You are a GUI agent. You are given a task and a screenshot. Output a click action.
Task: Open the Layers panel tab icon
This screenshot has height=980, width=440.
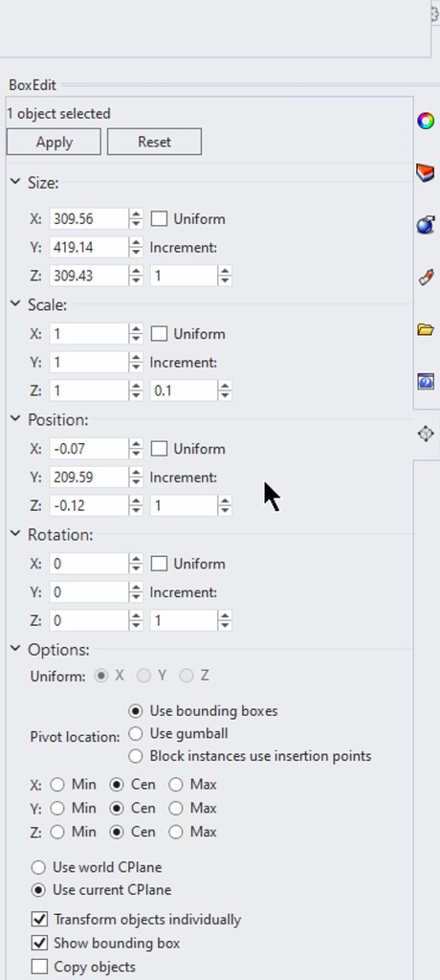point(426,172)
